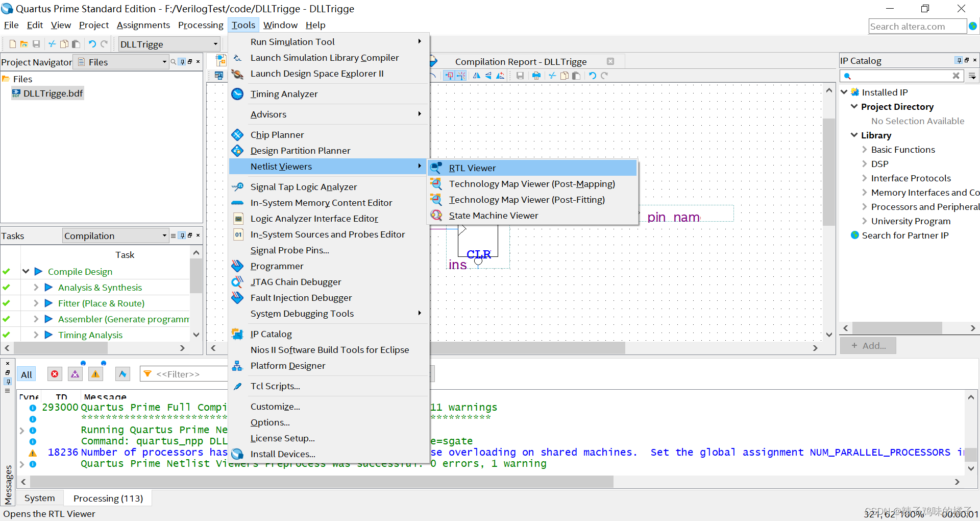The height and width of the screenshot is (521, 980).
Task: Click the block editor vertical scrollbar thumb
Action: (829, 172)
